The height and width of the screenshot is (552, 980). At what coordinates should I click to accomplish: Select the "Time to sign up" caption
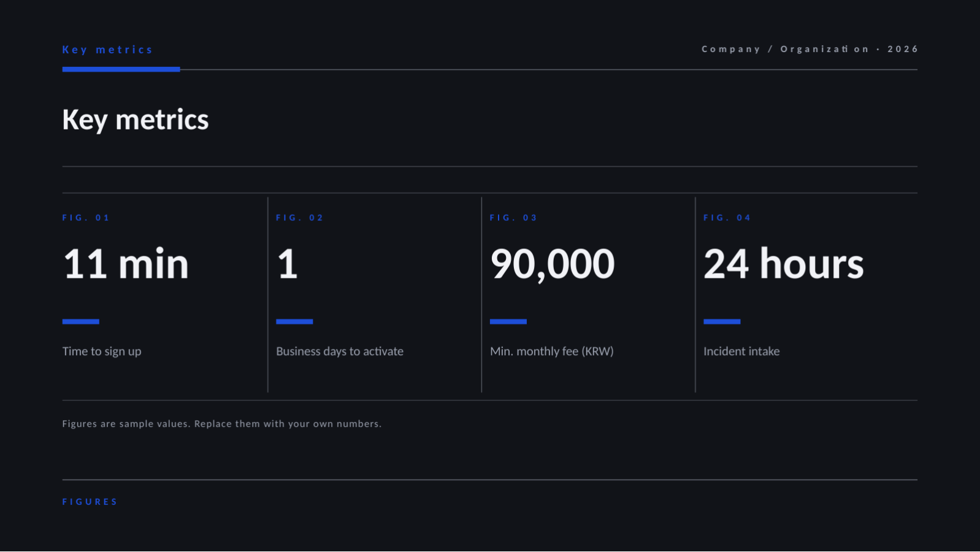coord(102,351)
